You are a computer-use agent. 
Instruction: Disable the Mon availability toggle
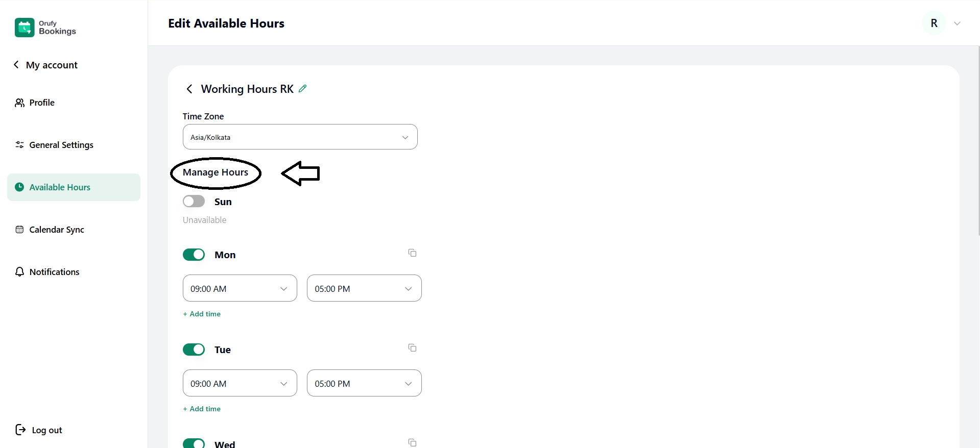(x=194, y=255)
